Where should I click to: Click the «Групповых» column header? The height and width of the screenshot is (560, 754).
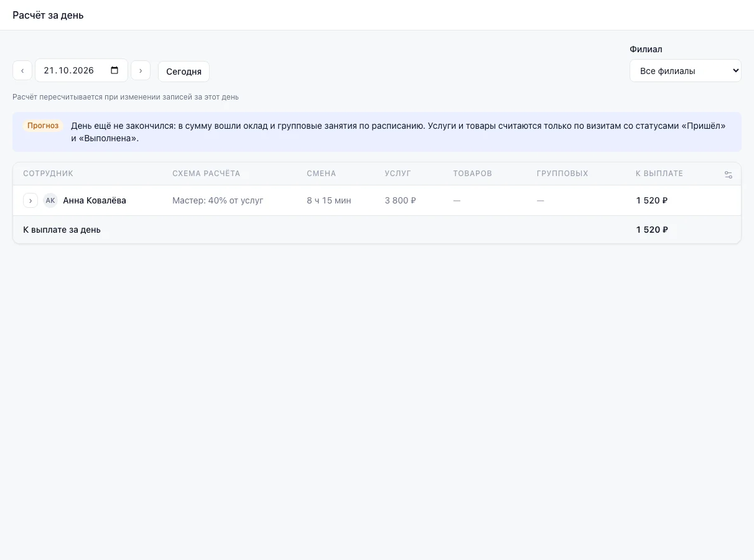(562, 174)
